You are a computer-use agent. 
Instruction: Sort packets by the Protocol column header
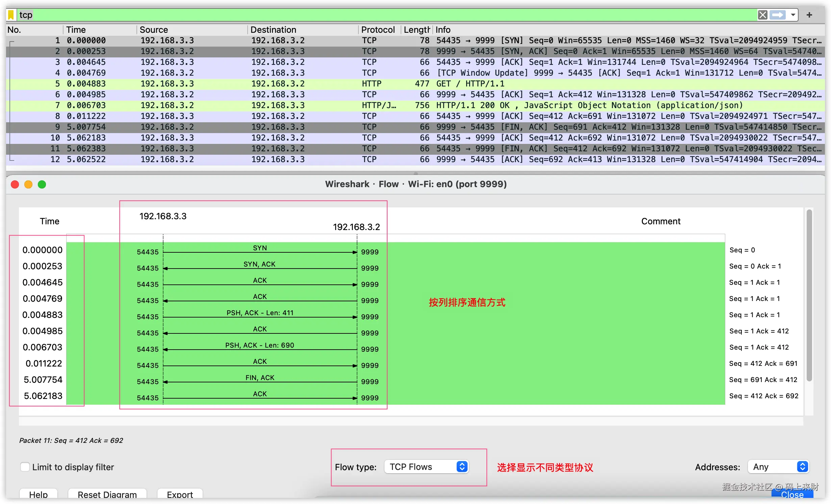click(378, 29)
